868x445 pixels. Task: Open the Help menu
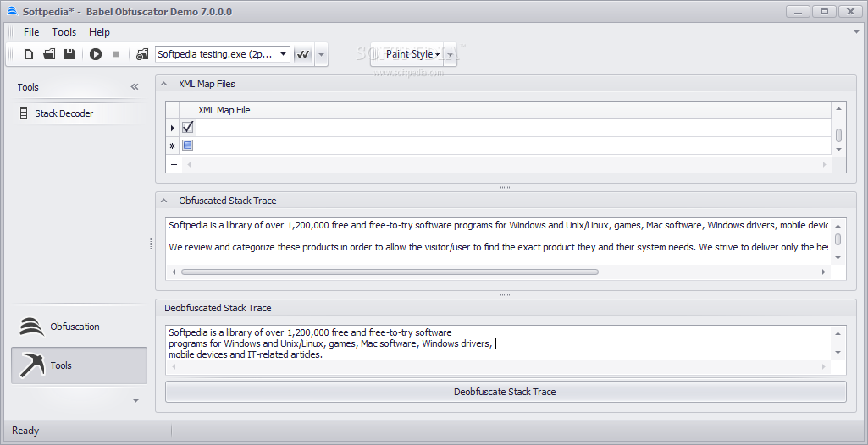100,32
